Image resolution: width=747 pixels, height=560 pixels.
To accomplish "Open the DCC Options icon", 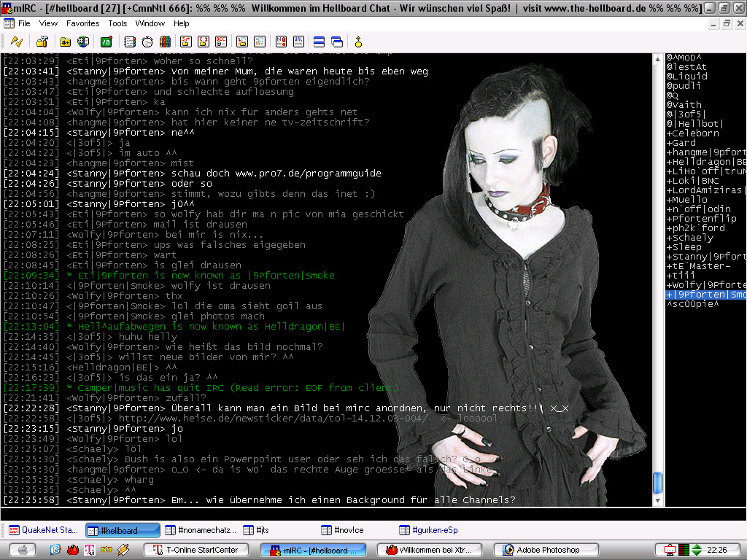I will [221, 42].
